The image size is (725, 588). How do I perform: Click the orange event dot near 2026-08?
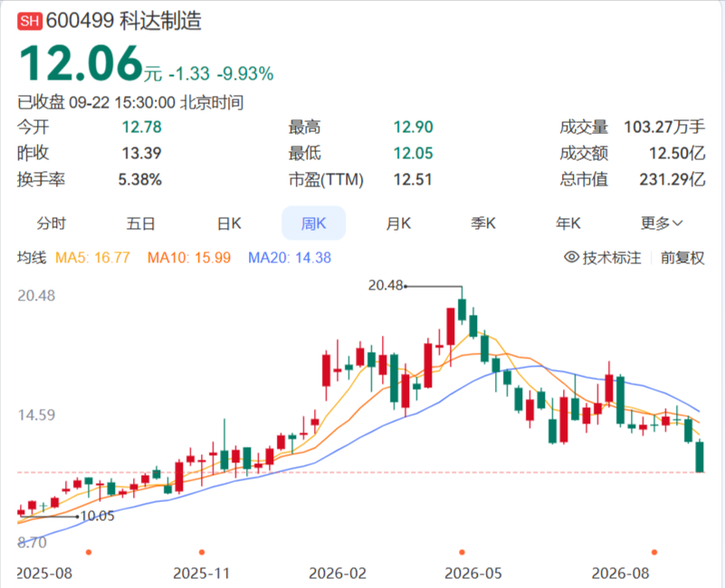click(x=654, y=553)
